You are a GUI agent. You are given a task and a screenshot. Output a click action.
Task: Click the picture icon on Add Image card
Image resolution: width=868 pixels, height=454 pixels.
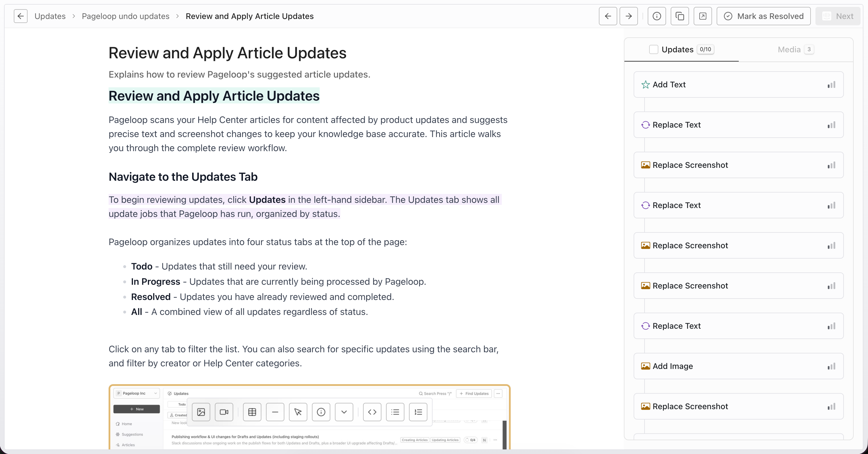(645, 366)
